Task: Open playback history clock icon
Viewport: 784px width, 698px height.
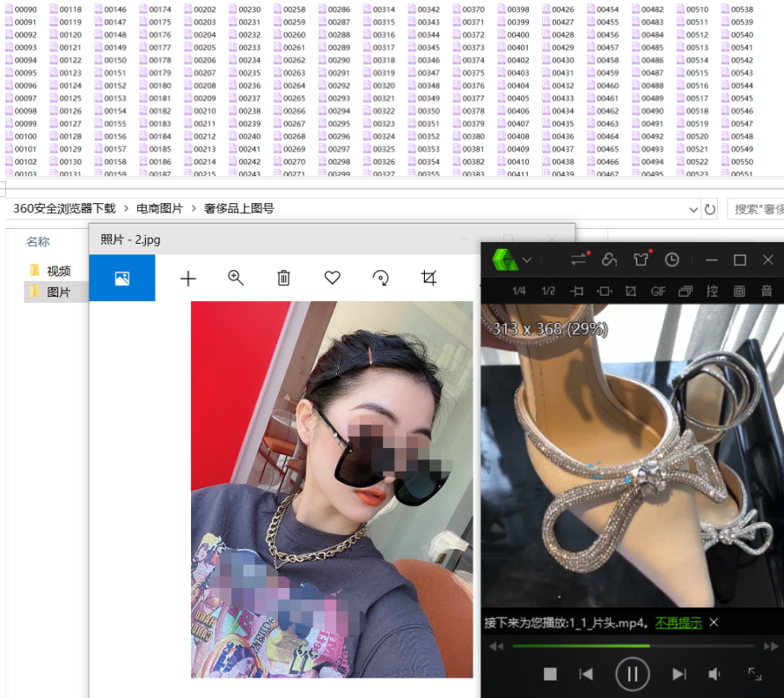Action: [x=672, y=260]
